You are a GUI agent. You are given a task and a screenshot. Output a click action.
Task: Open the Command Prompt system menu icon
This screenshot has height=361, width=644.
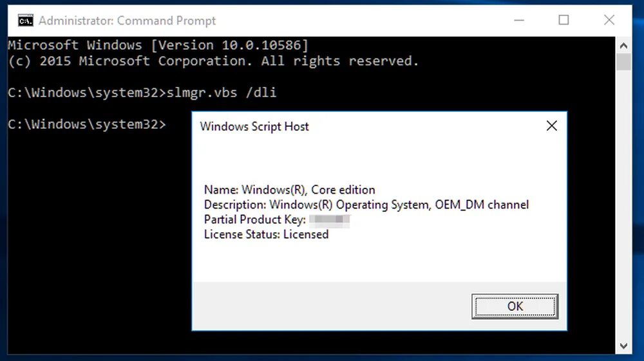26,20
